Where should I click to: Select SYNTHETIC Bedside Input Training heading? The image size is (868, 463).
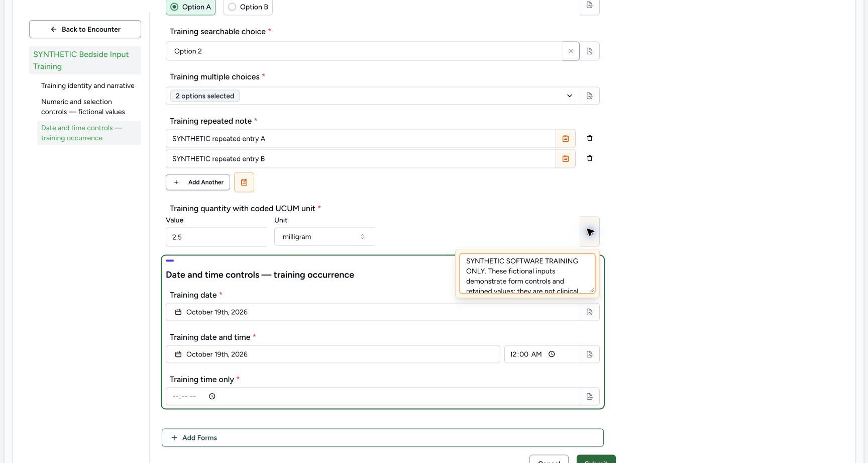[85, 60]
